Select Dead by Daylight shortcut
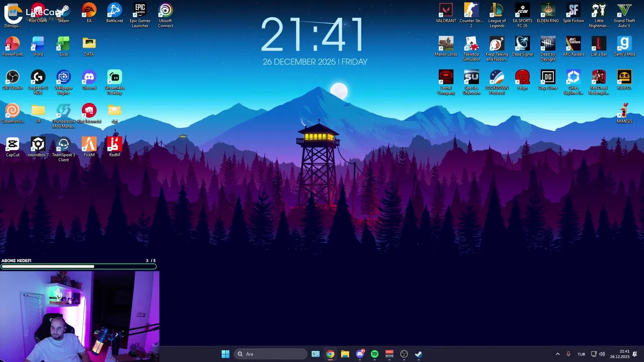 coord(548,49)
